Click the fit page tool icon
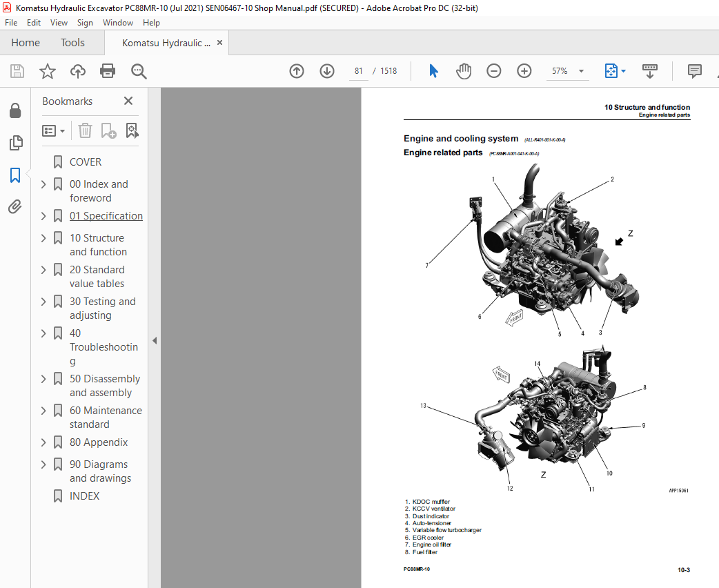This screenshot has width=719, height=588. (611, 71)
